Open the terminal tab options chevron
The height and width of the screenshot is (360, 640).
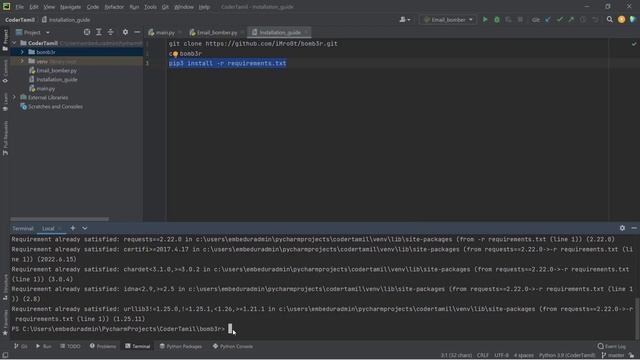tap(84, 228)
